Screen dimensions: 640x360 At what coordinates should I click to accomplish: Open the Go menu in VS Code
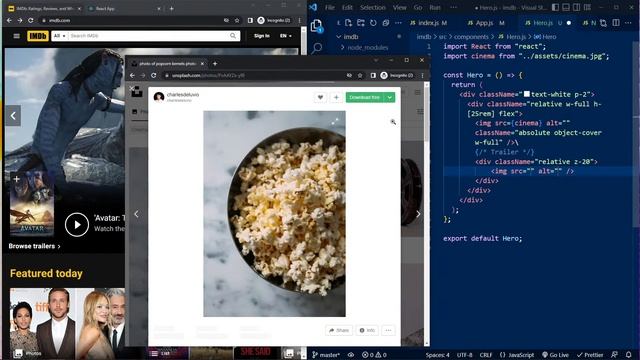418,7
